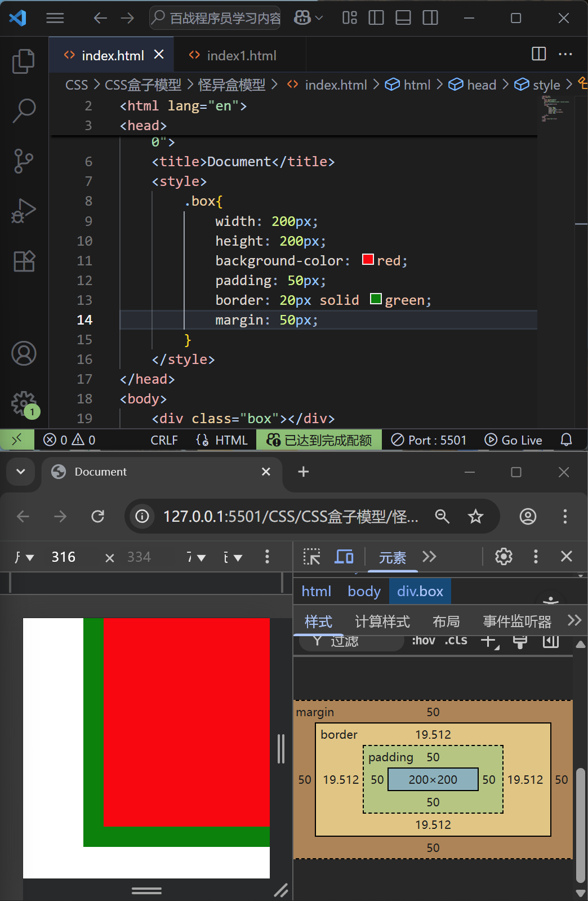The width and height of the screenshot is (588, 901).
Task: Select the CSS breadcrumb folder
Action: pos(77,85)
